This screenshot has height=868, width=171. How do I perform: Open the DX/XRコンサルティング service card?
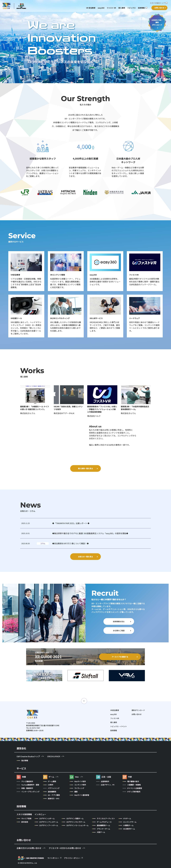coord(66,316)
